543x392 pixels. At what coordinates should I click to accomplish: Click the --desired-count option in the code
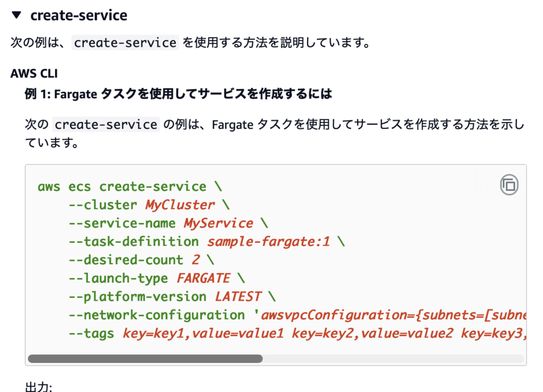126,260
